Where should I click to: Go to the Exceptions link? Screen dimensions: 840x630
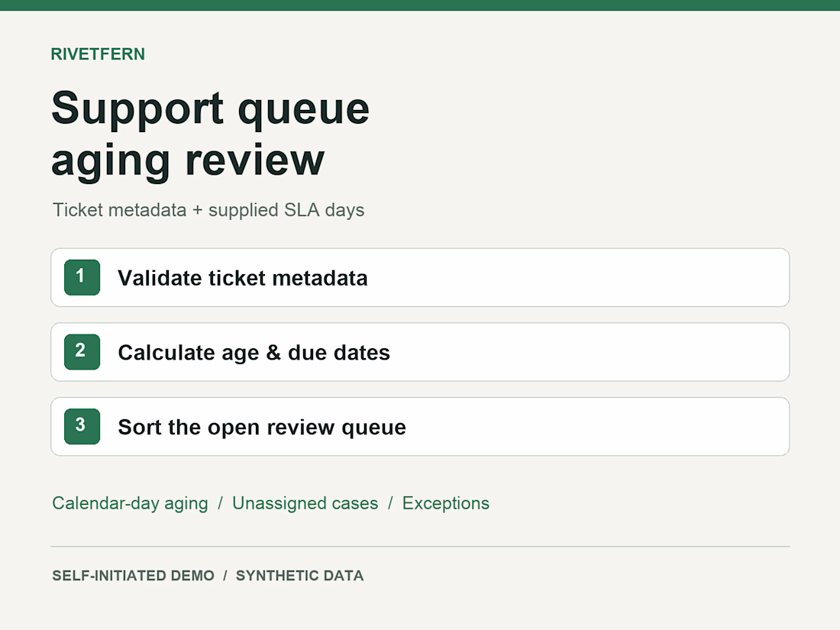pos(446,503)
